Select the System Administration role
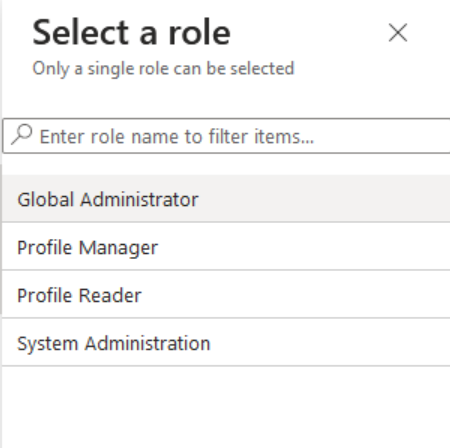This screenshot has height=448, width=450. (226, 343)
